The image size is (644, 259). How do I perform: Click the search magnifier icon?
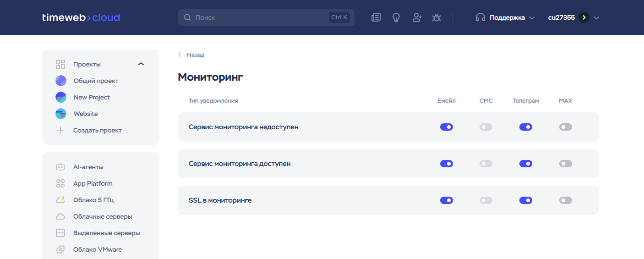[x=187, y=17]
